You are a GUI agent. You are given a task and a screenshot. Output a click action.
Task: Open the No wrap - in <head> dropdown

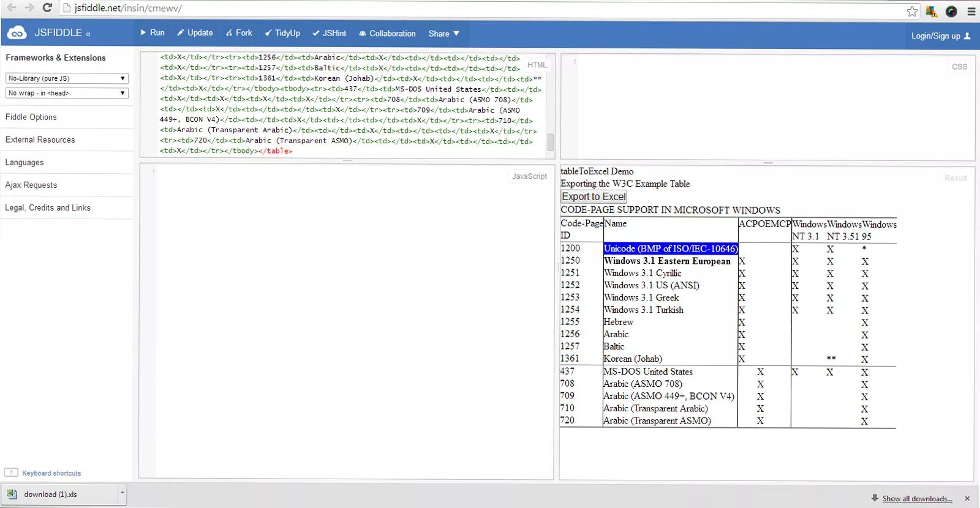[67, 93]
